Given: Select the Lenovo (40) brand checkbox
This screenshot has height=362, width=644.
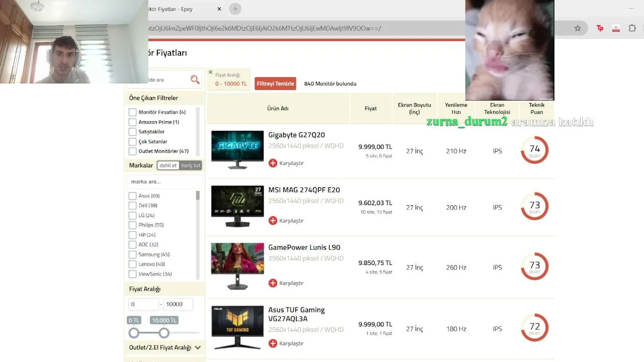Looking at the screenshot, I should tap(132, 264).
